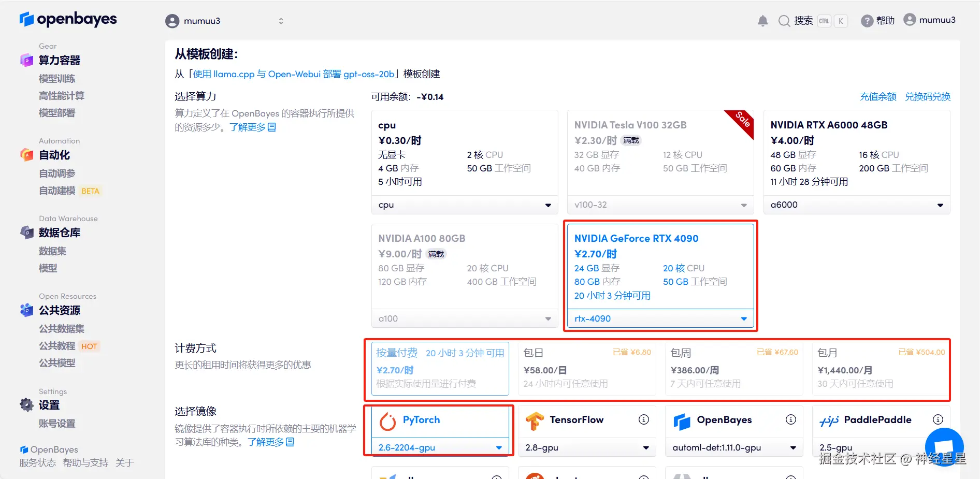This screenshot has height=479, width=980.
Task: Pick the TensorFlow logo
Action: click(535, 421)
